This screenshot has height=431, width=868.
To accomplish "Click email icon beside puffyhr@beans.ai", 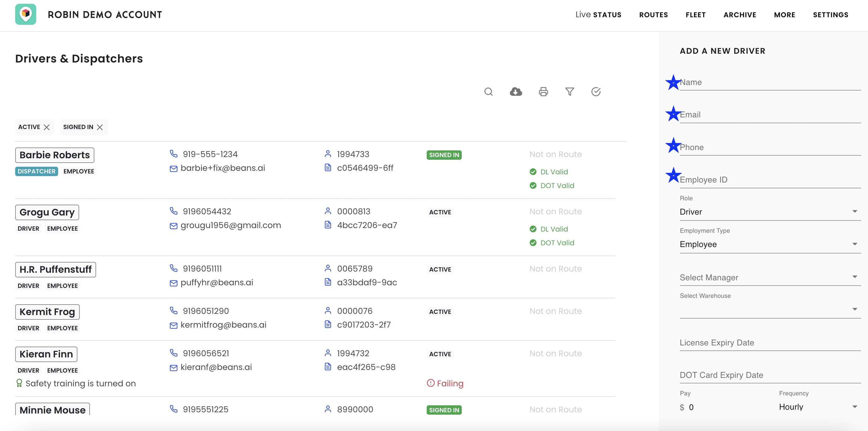I will tap(173, 283).
